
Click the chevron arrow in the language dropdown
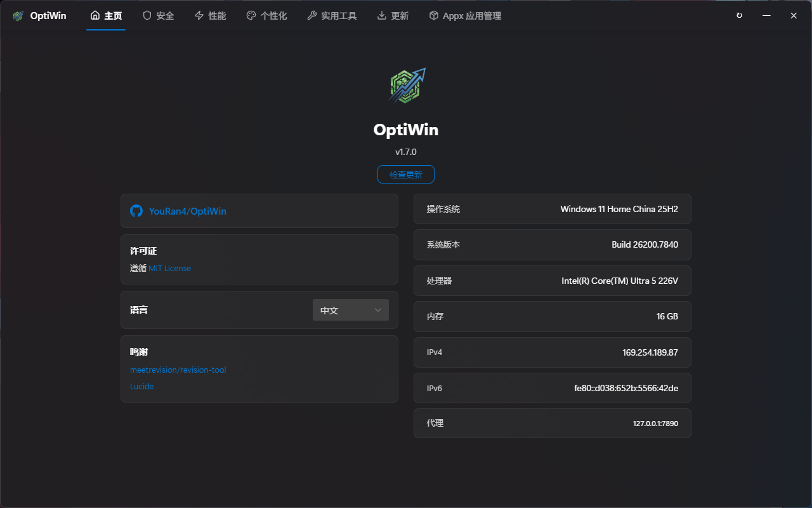[x=378, y=310]
